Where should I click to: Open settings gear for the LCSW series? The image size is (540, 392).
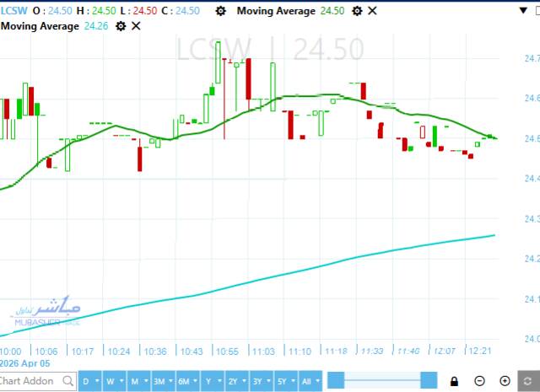coord(221,11)
